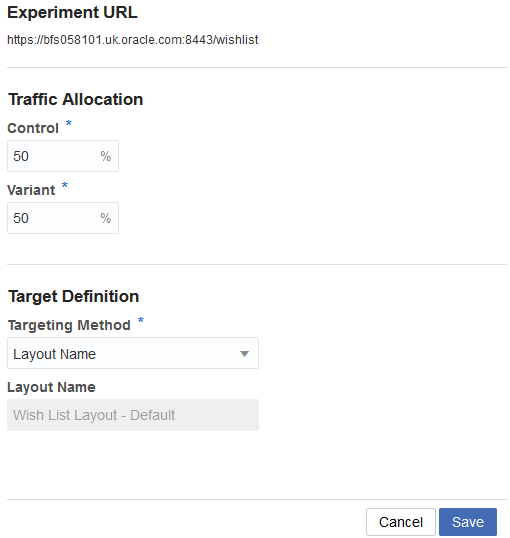Screen dimensions: 510x538
Task: Click the percent sign in Control field
Action: pyautogui.click(x=106, y=156)
